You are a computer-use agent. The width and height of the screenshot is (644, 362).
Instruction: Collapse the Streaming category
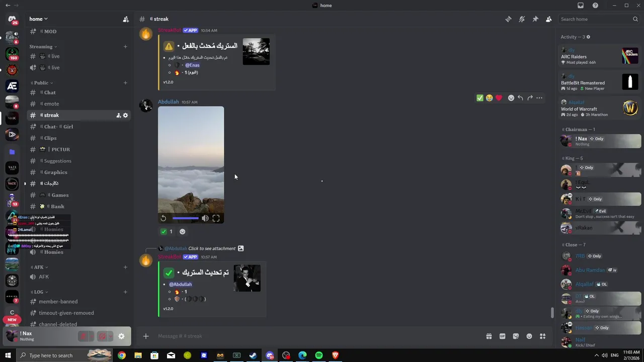click(x=42, y=47)
